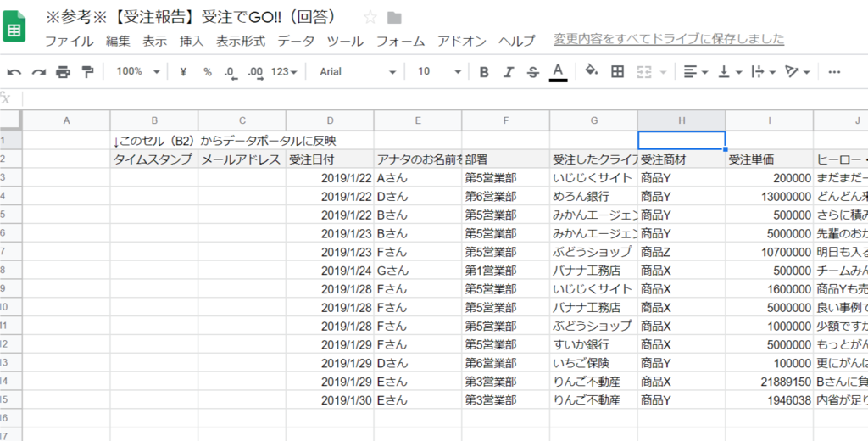Image resolution: width=868 pixels, height=441 pixels.
Task: Expand the 100% zoom dropdown
Action: 138,71
